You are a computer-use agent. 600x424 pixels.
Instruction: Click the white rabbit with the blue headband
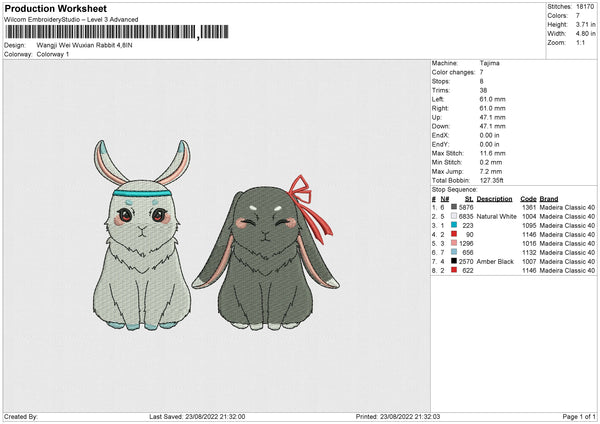[142, 235]
